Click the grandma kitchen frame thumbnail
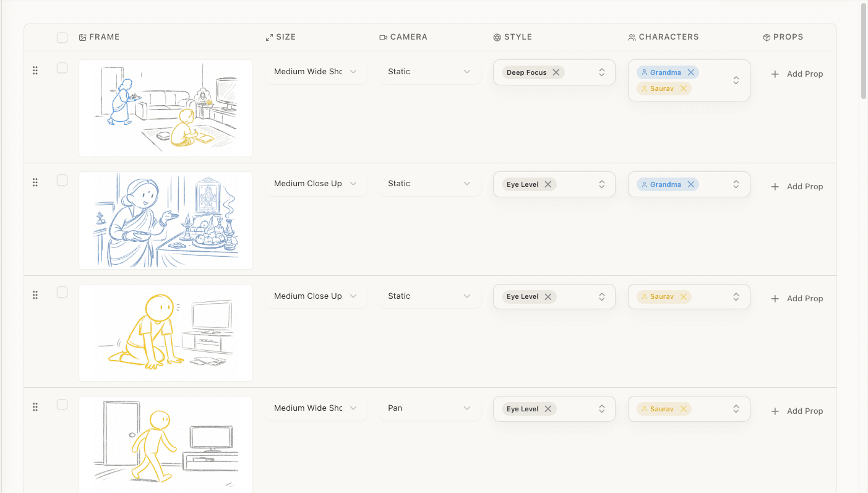Image resolution: width=868 pixels, height=493 pixels. click(x=165, y=220)
